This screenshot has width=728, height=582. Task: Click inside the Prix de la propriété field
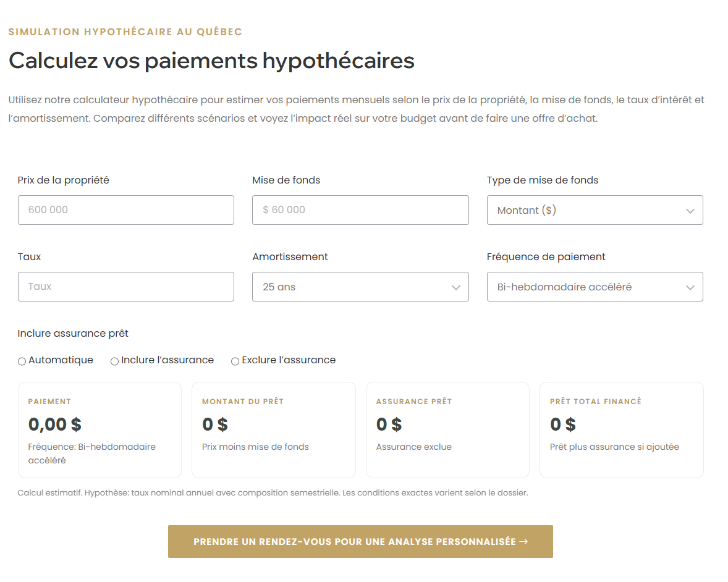(x=125, y=210)
